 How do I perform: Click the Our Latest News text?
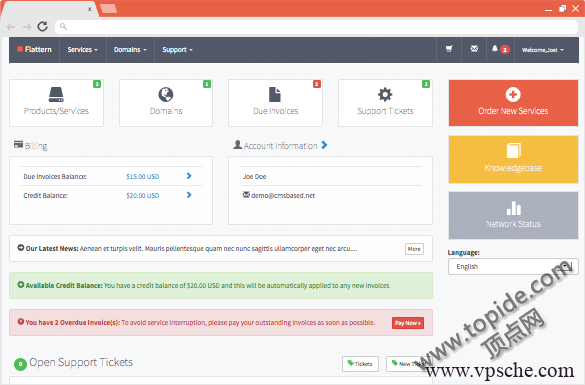[52, 248]
